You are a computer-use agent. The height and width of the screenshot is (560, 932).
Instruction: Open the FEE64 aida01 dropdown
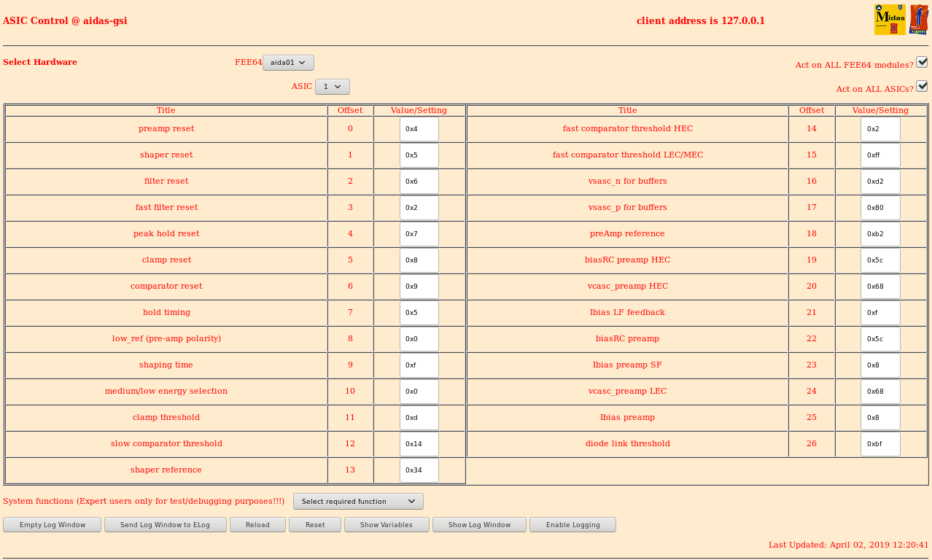288,63
